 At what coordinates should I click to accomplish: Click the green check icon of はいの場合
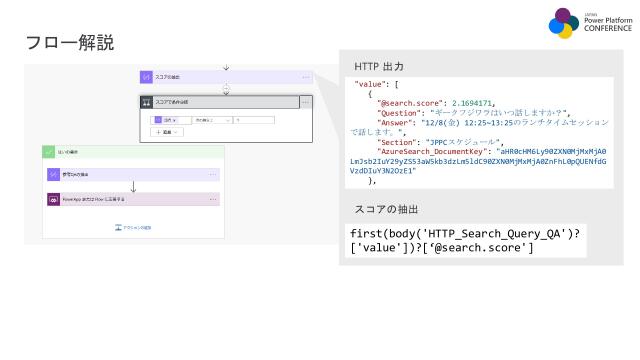49,152
